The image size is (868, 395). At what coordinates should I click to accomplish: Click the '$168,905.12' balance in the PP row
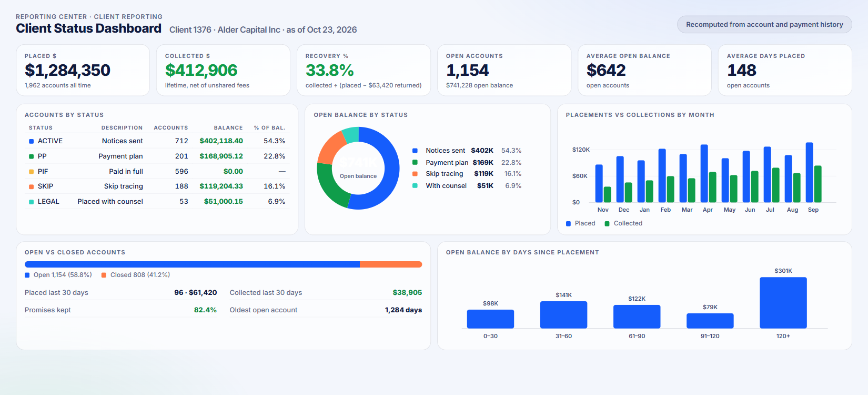pos(221,156)
